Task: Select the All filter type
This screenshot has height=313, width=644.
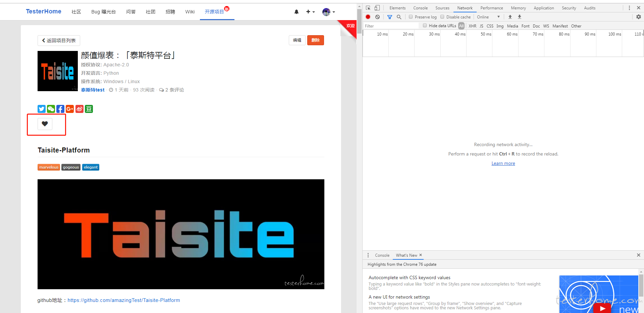Action: [x=462, y=26]
